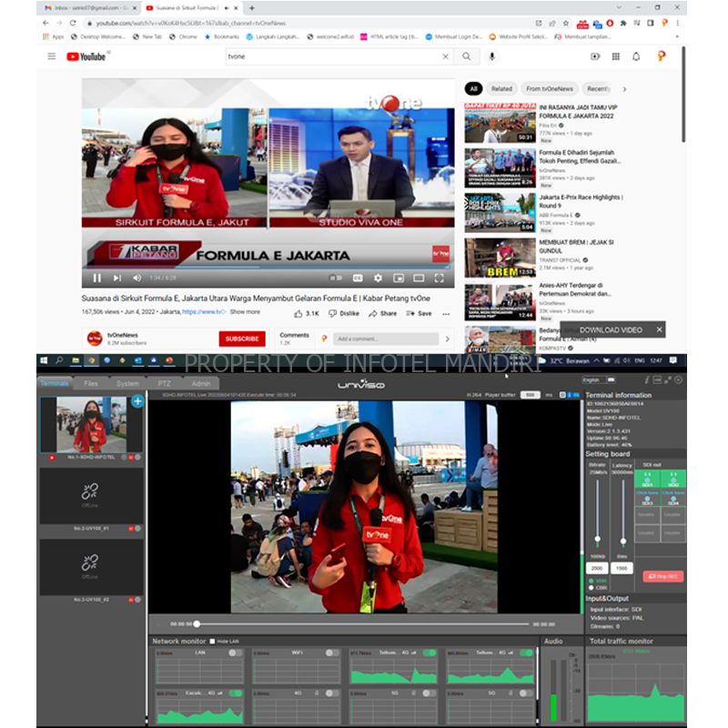Click the SDI1 output cell
Viewport: 728px width, 728px height.
point(647,480)
